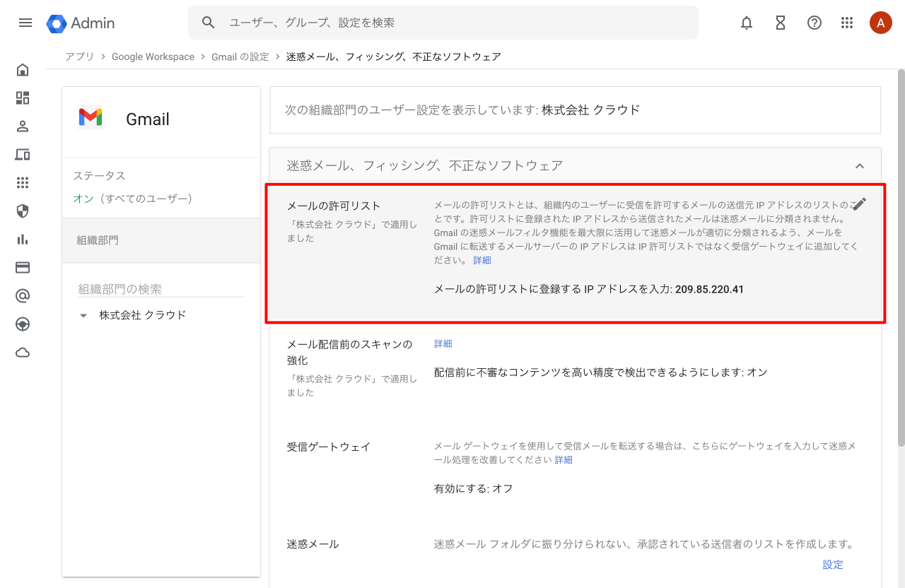Image resolution: width=905 pixels, height=588 pixels.
Task: Open the notifications bell
Action: click(747, 23)
